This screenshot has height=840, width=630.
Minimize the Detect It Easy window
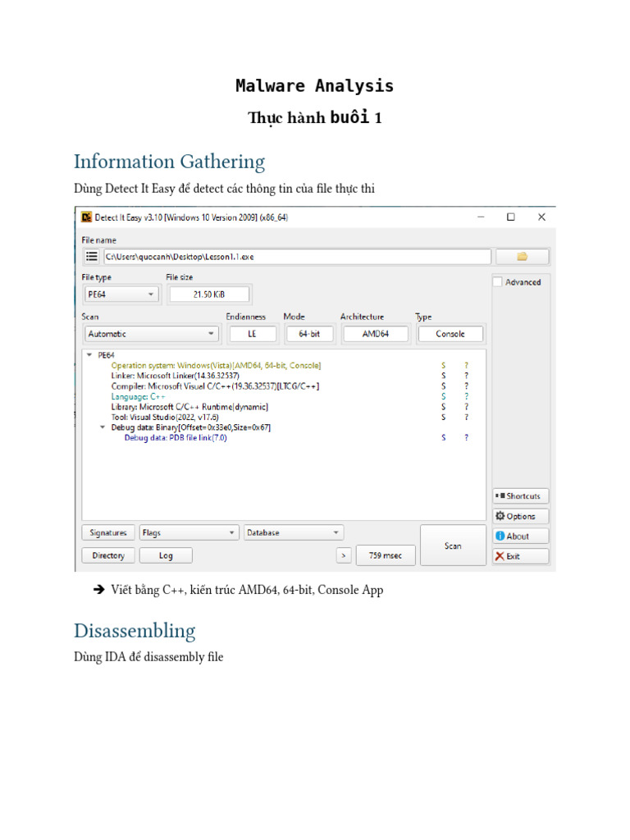pyautogui.click(x=481, y=217)
